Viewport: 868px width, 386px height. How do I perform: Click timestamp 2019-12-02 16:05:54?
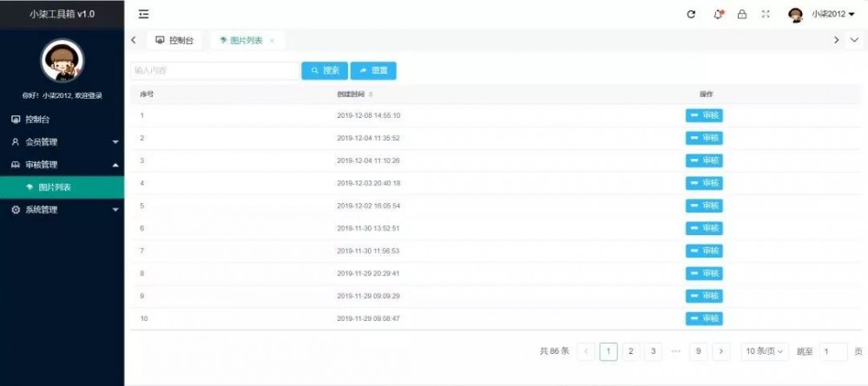click(x=369, y=206)
